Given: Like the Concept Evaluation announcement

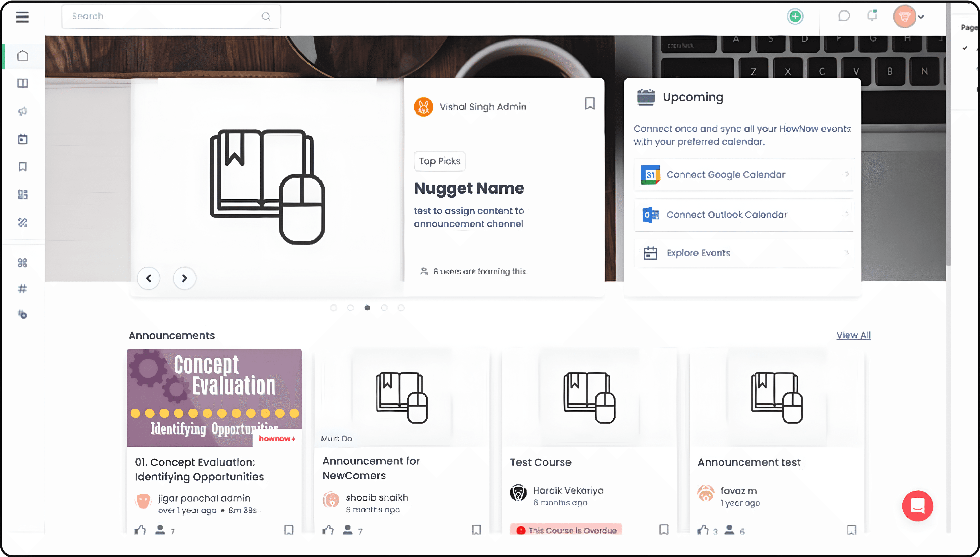Looking at the screenshot, I should pos(140,530).
